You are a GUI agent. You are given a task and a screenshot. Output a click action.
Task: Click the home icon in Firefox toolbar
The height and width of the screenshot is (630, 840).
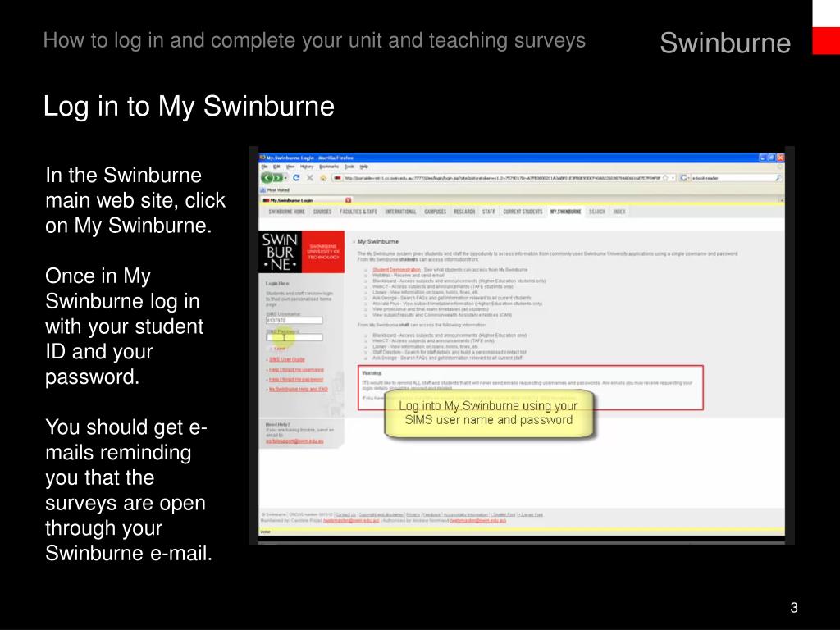323,178
